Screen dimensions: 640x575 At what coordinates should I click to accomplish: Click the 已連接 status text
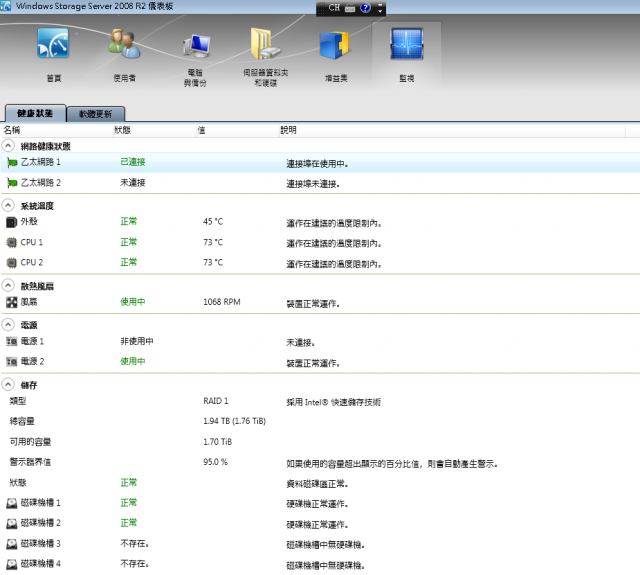tap(133, 162)
